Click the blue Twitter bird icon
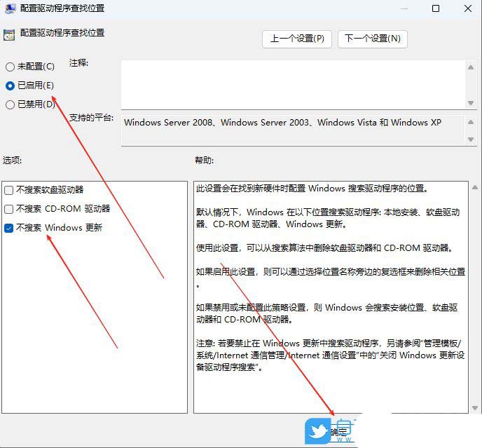This screenshot has height=448, width=482. click(x=318, y=432)
